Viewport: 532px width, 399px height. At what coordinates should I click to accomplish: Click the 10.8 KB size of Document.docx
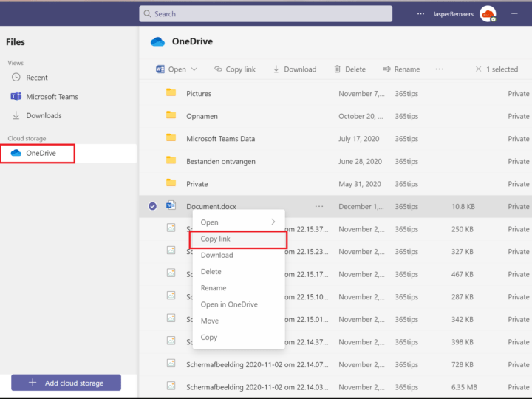[x=463, y=207]
